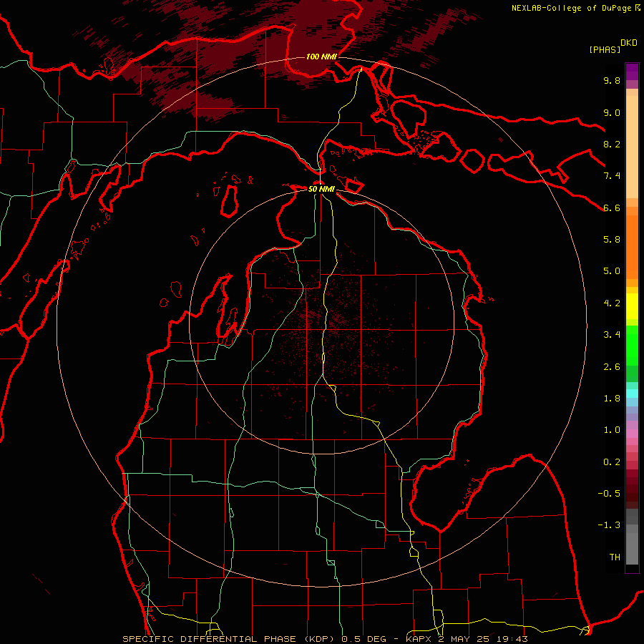
Task: Click the TH threshold label
Action: pyautogui.click(x=615, y=557)
